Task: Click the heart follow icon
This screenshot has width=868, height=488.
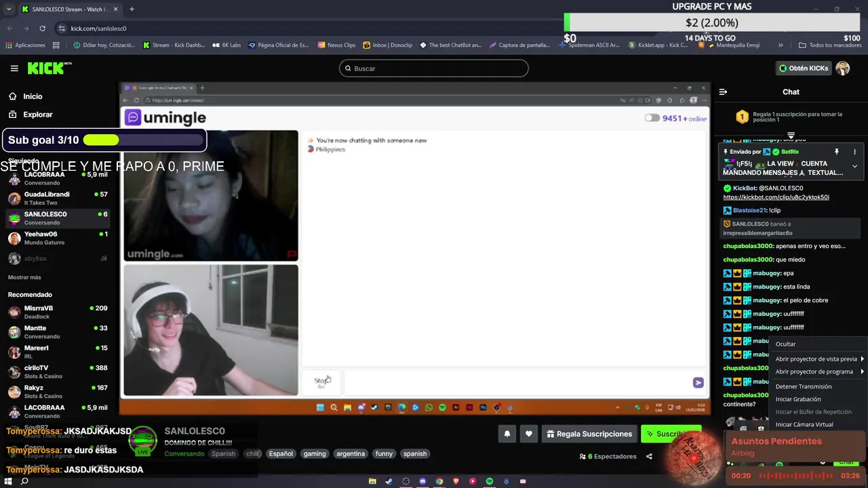Action: tap(529, 434)
